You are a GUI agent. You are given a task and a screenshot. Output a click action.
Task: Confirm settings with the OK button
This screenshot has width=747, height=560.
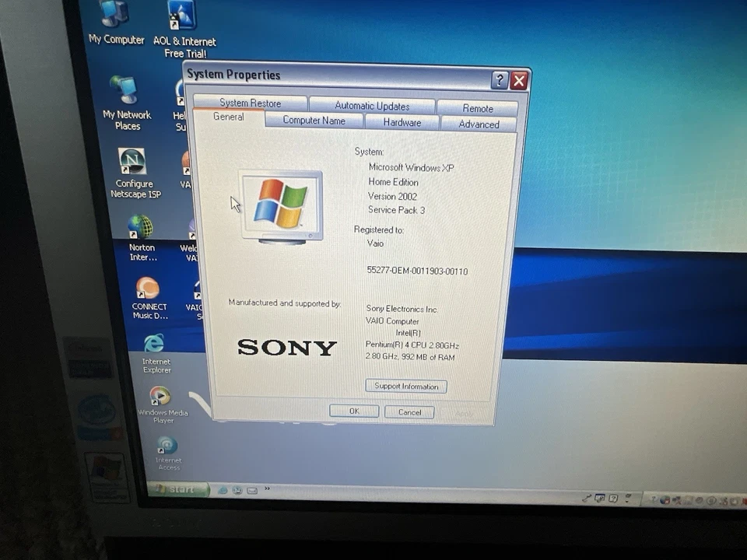coord(354,411)
